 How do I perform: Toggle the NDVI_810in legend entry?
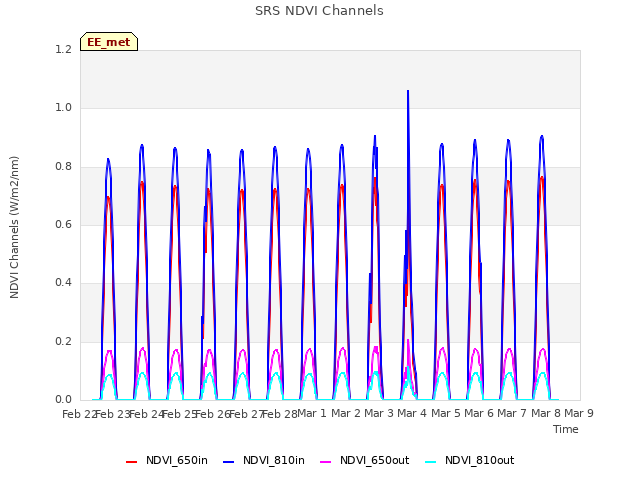tap(264, 460)
